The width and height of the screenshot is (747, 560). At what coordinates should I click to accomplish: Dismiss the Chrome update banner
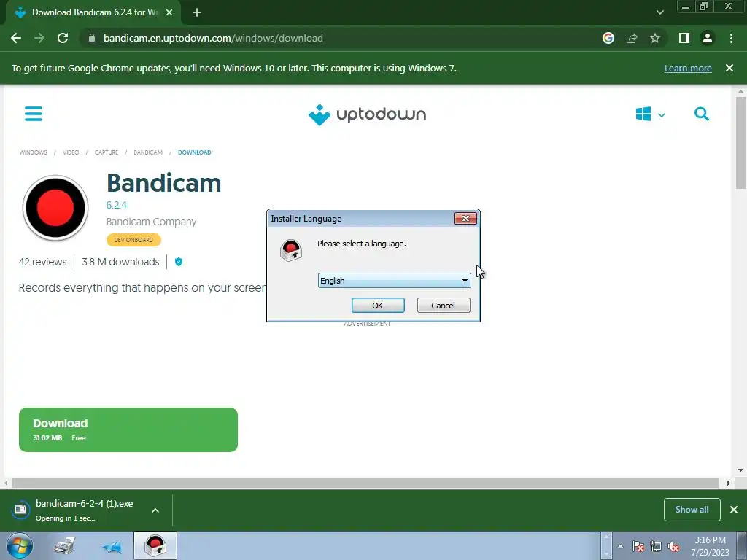[x=729, y=68]
